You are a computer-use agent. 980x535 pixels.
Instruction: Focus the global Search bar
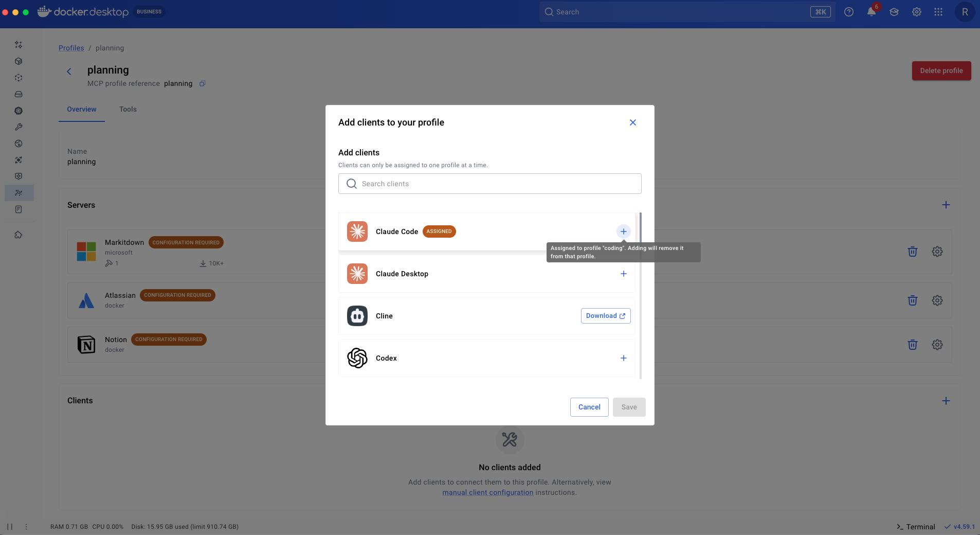[687, 12]
